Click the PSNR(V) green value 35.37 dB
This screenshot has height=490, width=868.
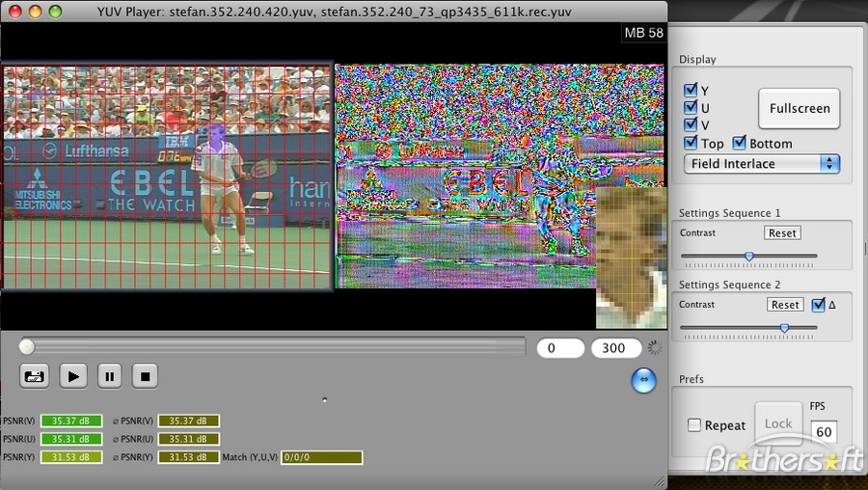(x=71, y=421)
